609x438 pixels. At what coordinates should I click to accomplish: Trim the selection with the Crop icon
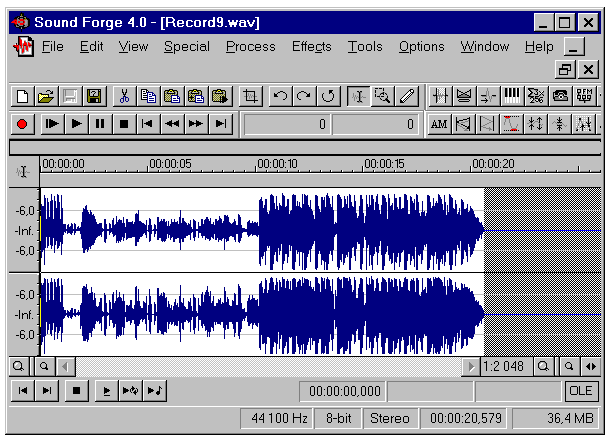[x=250, y=96]
